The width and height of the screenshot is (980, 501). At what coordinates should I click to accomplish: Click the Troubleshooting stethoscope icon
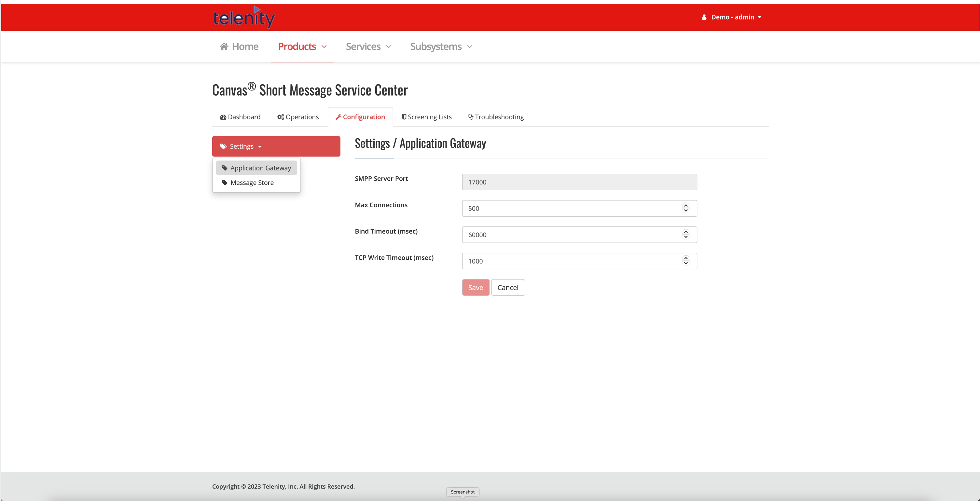click(471, 117)
